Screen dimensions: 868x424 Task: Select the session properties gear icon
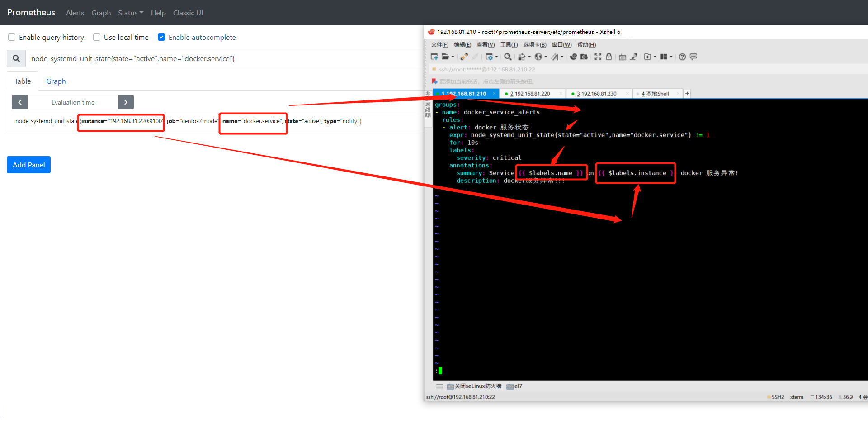(x=490, y=57)
